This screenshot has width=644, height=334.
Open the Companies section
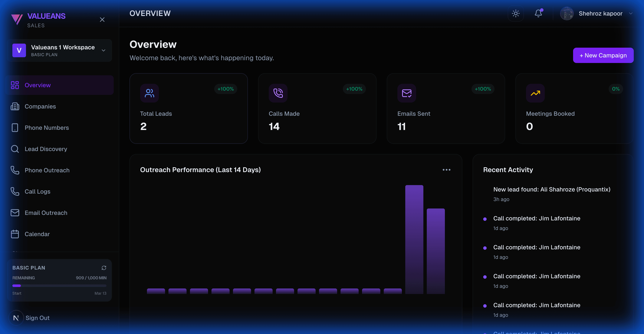coord(40,106)
